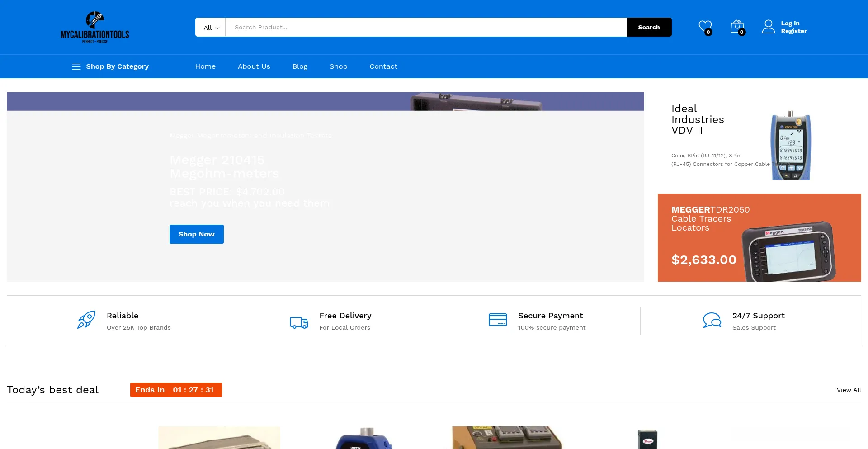Click View All deals link

(849, 390)
